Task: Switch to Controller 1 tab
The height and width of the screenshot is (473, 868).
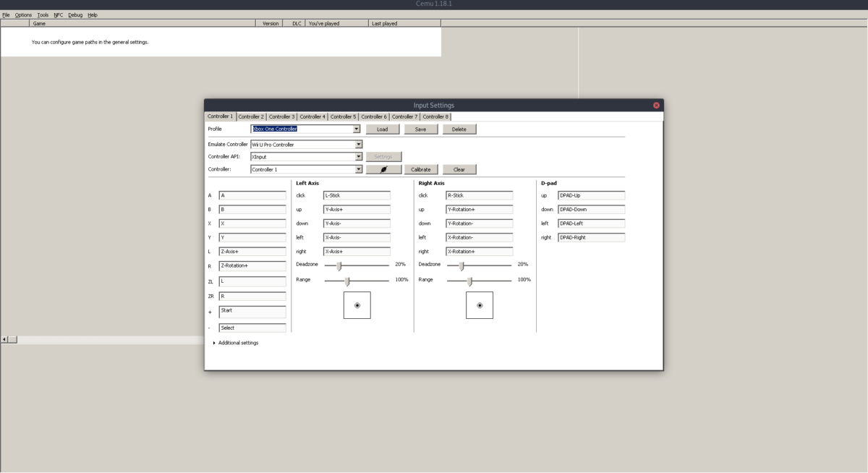Action: (220, 116)
